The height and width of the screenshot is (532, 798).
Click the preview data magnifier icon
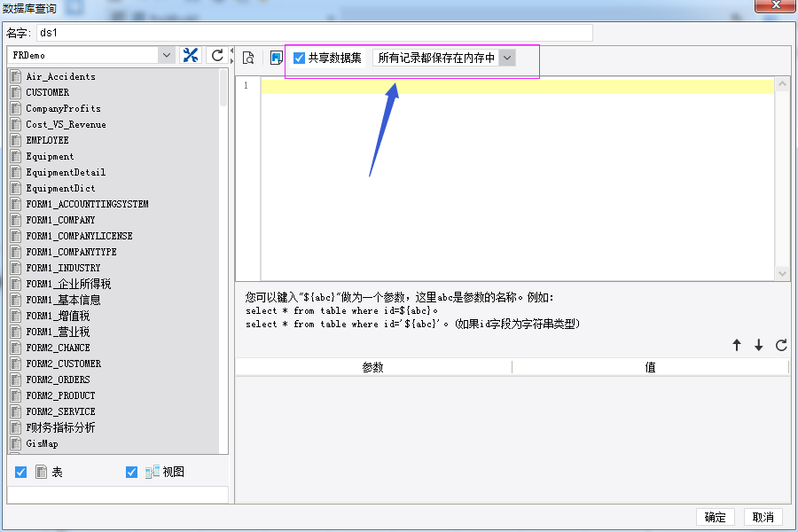248,58
